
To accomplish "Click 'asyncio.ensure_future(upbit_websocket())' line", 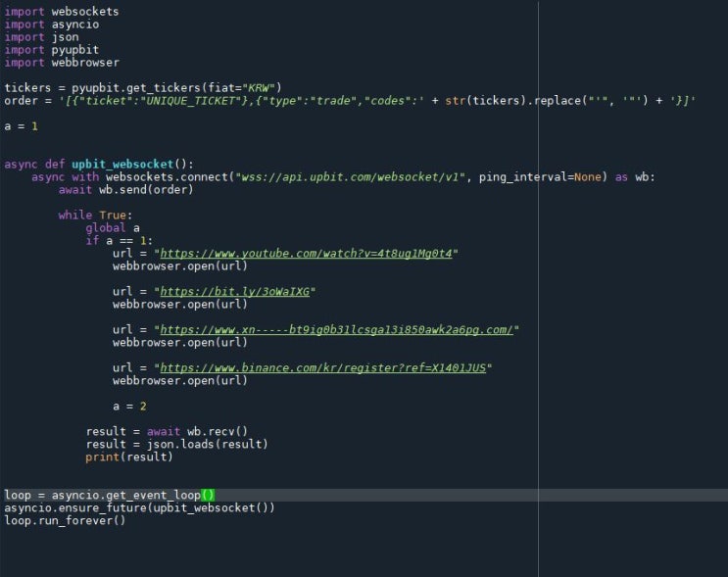I will (139, 507).
